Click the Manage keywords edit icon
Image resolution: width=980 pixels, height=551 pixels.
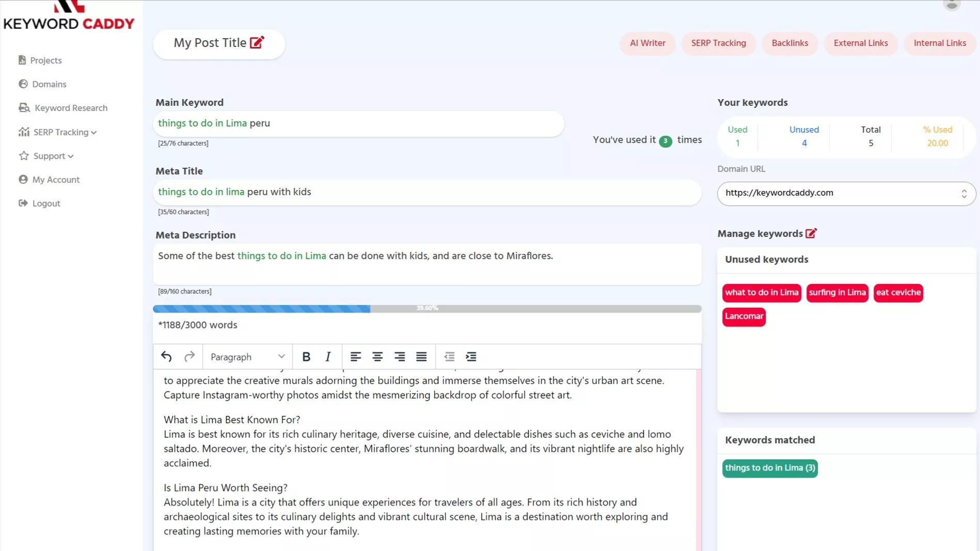[x=811, y=233]
